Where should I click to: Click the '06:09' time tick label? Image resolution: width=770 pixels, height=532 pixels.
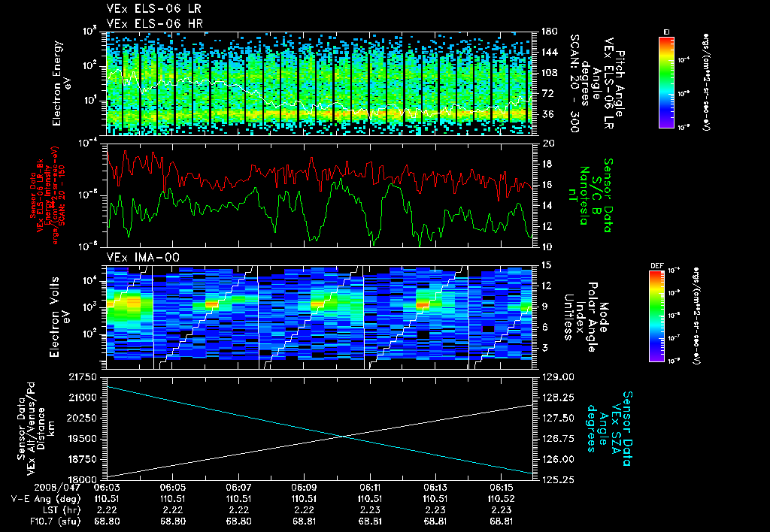click(304, 488)
